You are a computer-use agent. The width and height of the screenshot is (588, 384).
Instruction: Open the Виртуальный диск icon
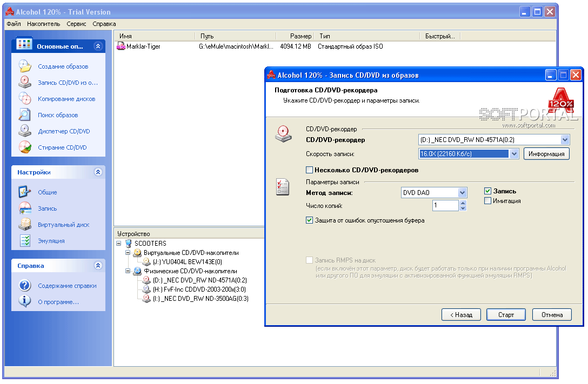25,224
